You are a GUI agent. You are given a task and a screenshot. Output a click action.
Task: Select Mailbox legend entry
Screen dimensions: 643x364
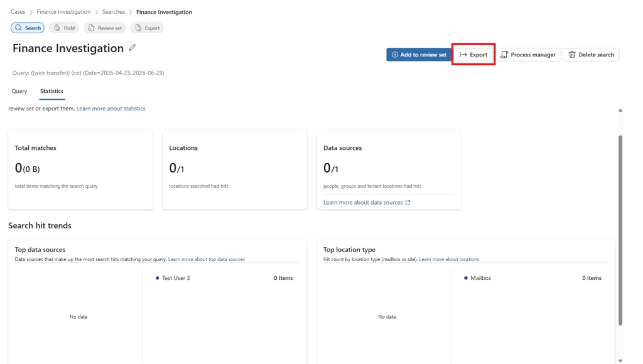coord(477,278)
